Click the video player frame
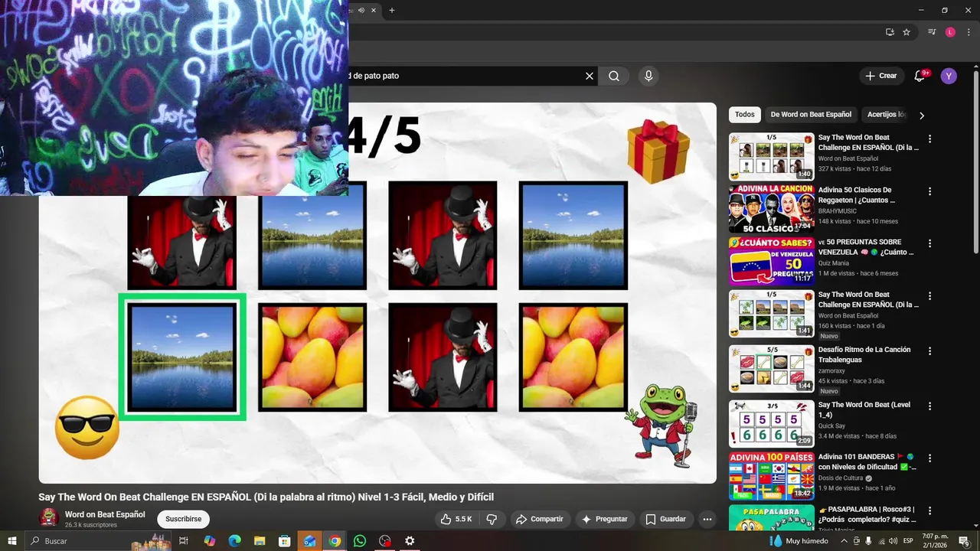Screen dimensions: 980x551 (x=377, y=293)
